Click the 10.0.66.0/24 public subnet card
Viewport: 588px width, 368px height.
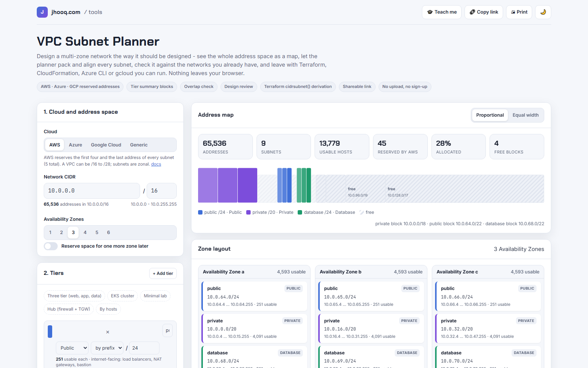tap(488, 296)
